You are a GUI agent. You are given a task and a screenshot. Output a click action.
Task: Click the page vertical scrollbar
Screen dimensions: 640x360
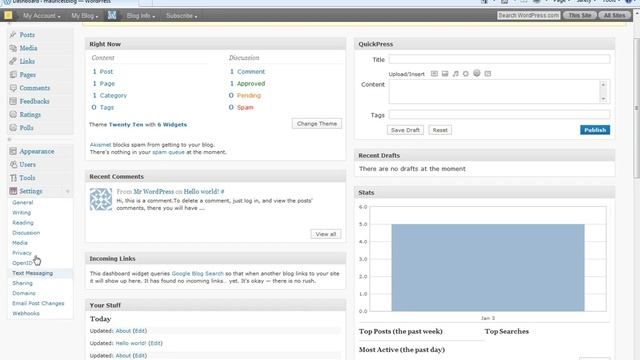click(636, 108)
